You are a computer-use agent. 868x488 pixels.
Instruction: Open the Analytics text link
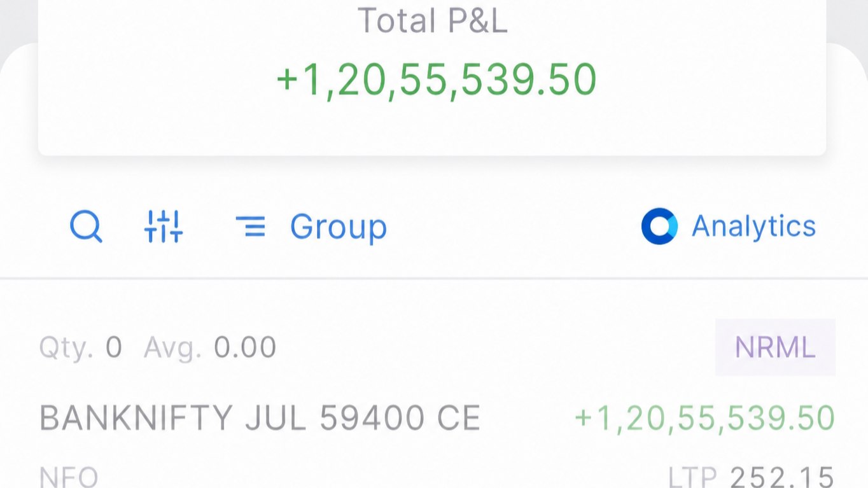[x=753, y=227]
